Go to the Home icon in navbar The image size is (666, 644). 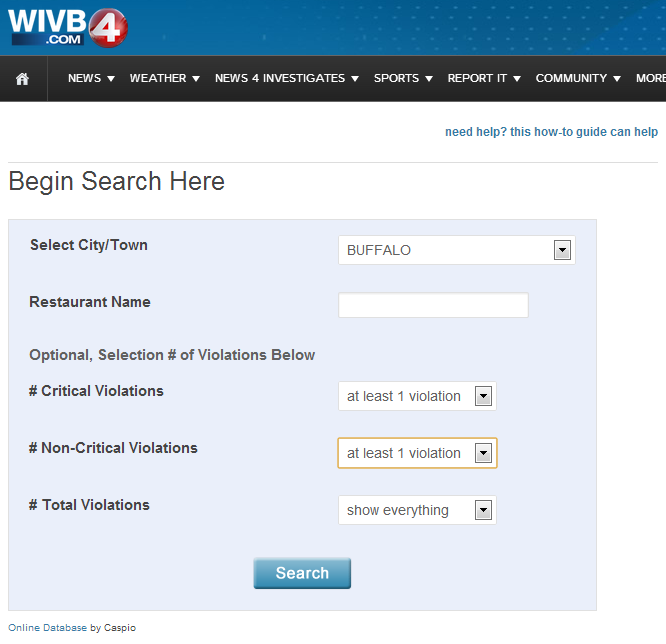pos(22,79)
